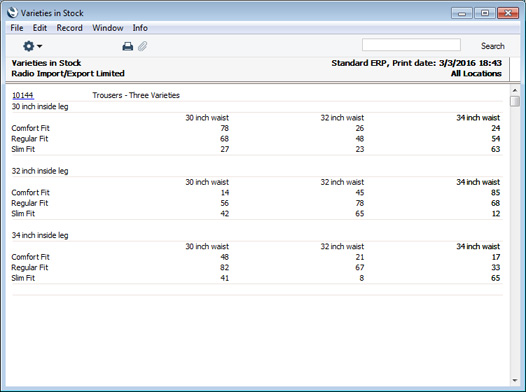Click the 30 inch inside leg heading
The image size is (526, 392).
coord(40,107)
